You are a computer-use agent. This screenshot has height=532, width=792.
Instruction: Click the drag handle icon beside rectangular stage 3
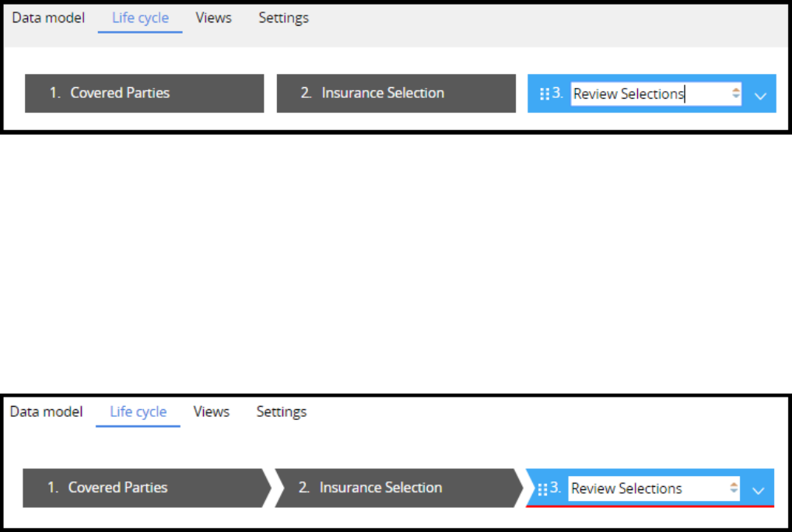544,94
